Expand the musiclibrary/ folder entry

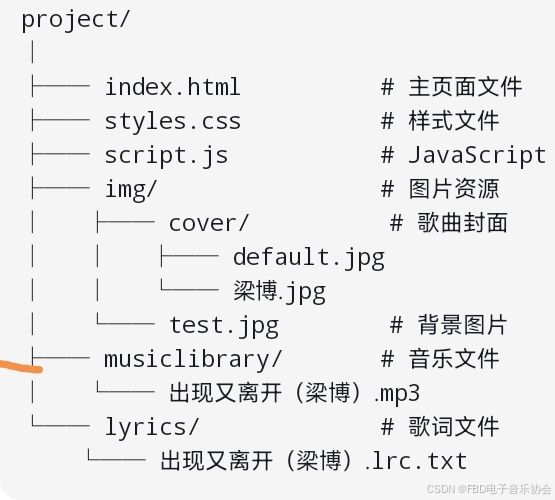point(193,360)
